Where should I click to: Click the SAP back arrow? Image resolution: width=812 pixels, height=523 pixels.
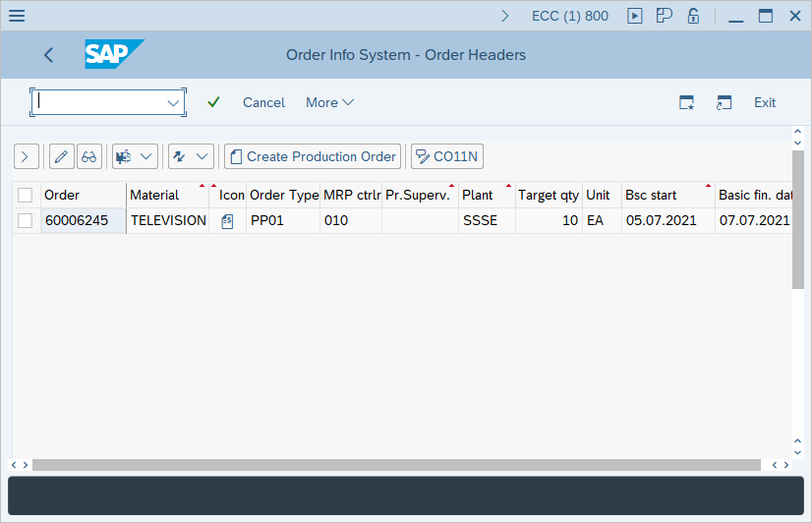[49, 55]
